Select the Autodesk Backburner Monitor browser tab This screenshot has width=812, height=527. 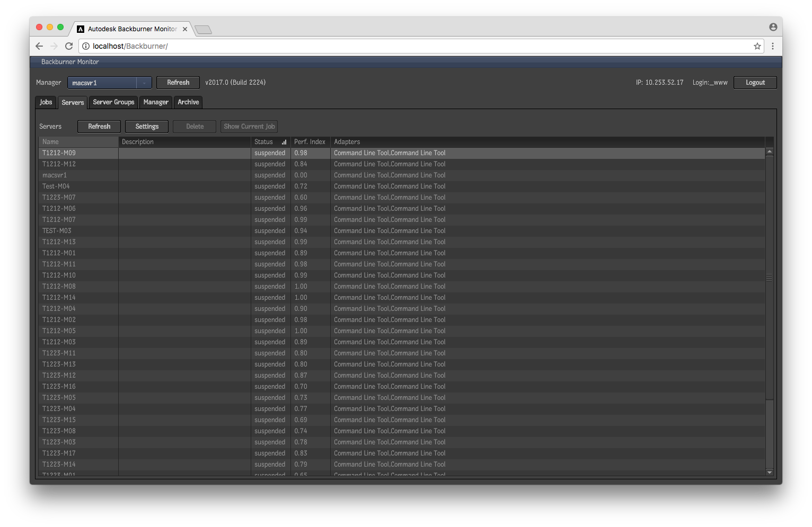click(x=132, y=29)
